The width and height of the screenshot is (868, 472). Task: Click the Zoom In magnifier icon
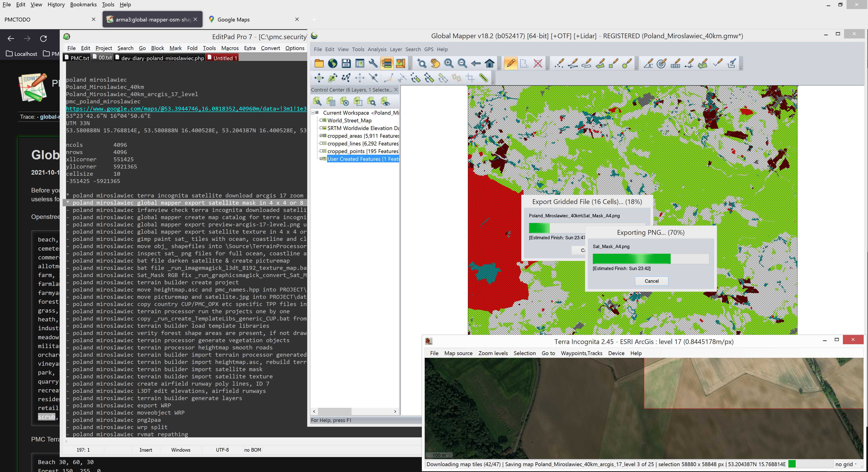coord(448,63)
